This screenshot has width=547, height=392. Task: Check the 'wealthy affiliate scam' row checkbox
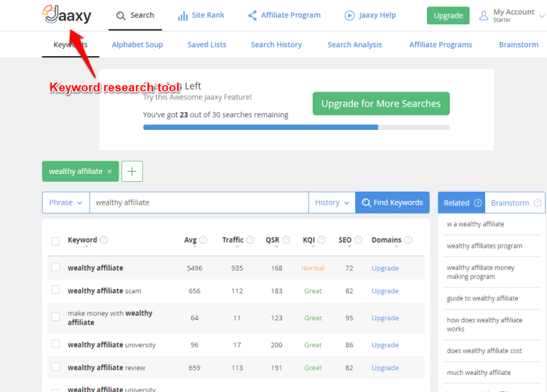coord(55,290)
